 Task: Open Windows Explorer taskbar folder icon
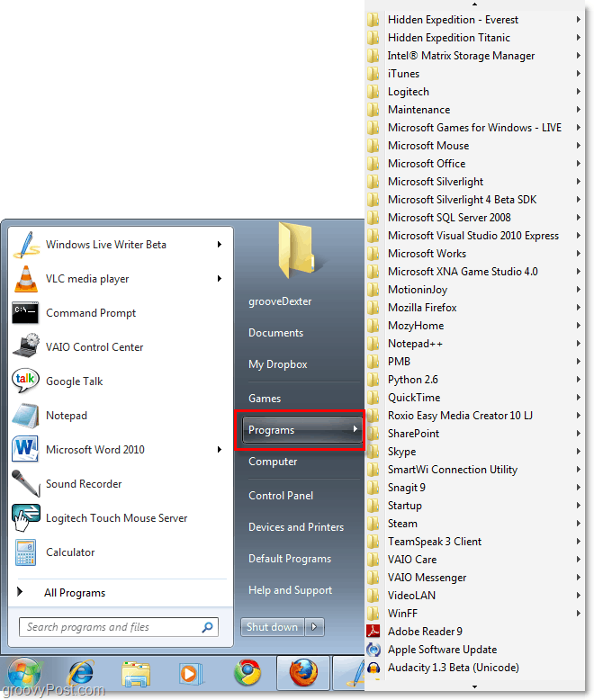[x=136, y=674]
